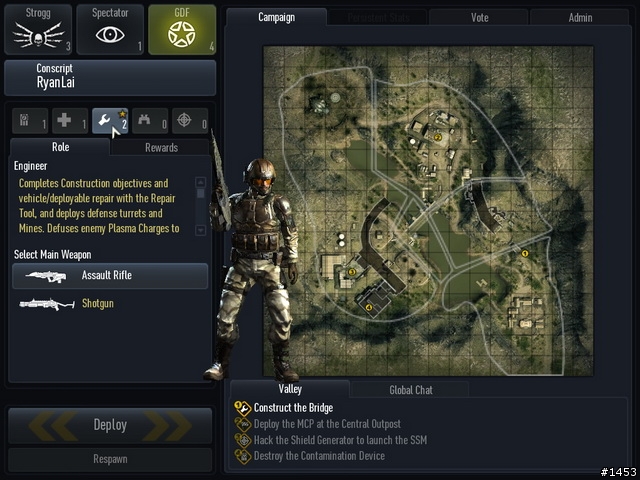Open the Admin tab
The image size is (640, 480).
click(x=580, y=18)
